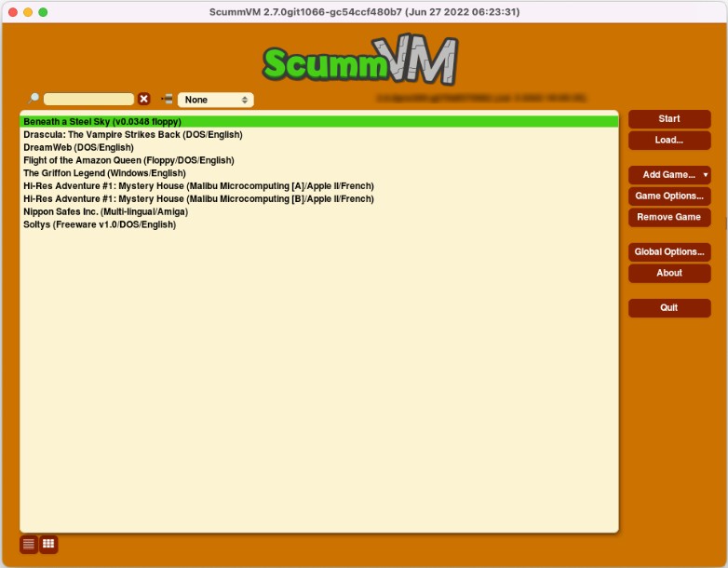The width and height of the screenshot is (728, 568).
Task: Select Drascula: The Vampire Strikes Back
Action: (319, 135)
